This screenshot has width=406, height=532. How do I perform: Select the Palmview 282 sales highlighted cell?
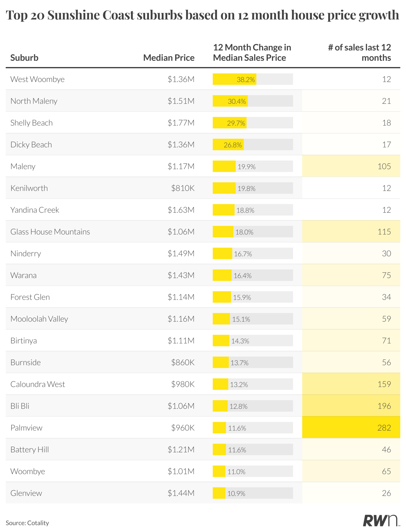pyautogui.click(x=351, y=428)
